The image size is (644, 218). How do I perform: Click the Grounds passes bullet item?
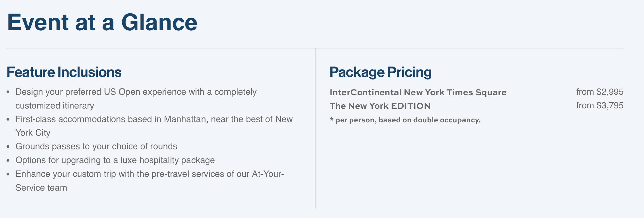tap(96, 146)
